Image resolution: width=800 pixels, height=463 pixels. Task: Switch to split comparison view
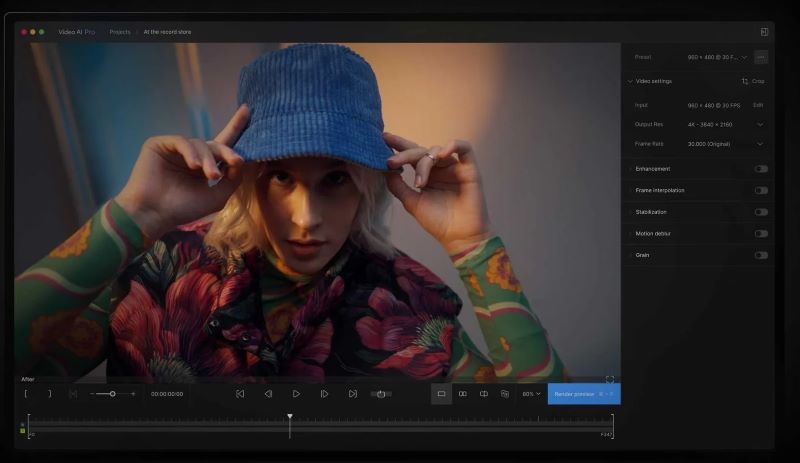484,394
